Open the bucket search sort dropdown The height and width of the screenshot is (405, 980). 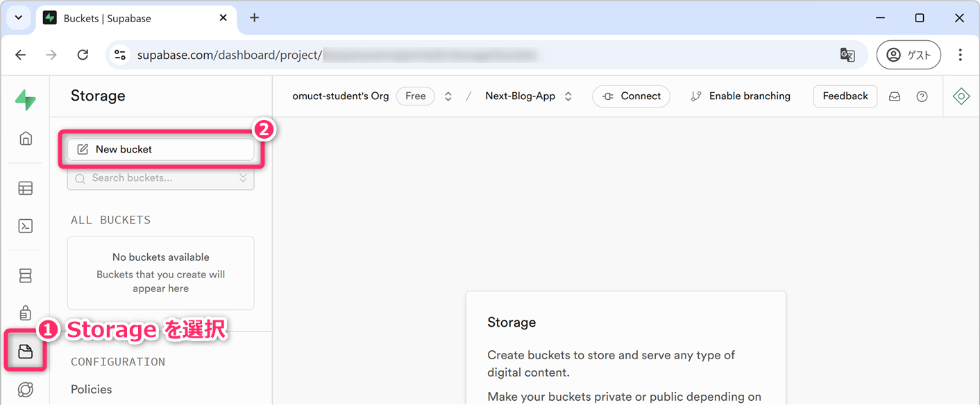pyautogui.click(x=243, y=178)
